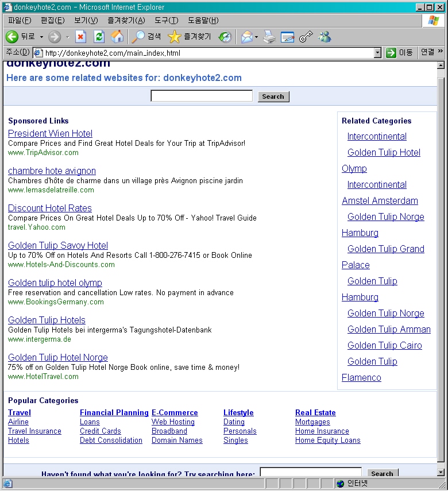Open Messenger people icon in toolbar
This screenshot has height=491, width=448.
(x=325, y=37)
